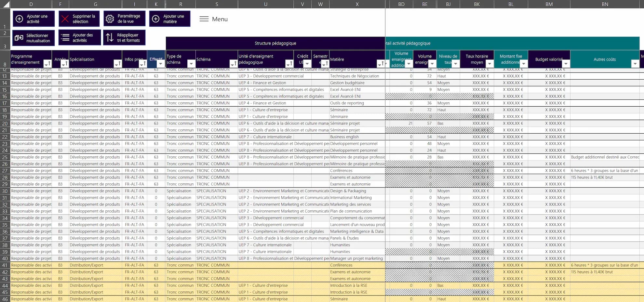
Task: Open the Budget valorisé filter dropdown
Action: (566, 63)
